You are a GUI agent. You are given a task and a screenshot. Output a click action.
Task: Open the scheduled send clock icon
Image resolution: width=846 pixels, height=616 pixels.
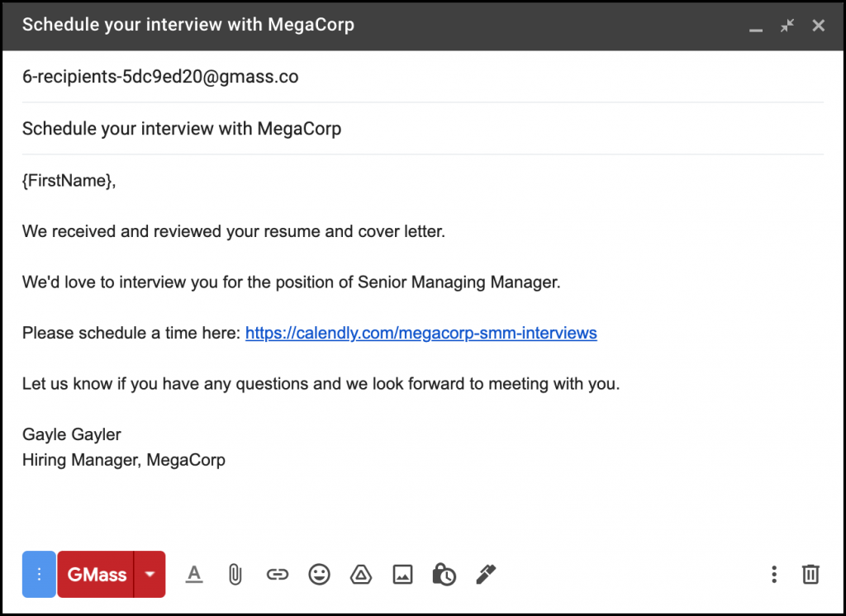tap(444, 574)
